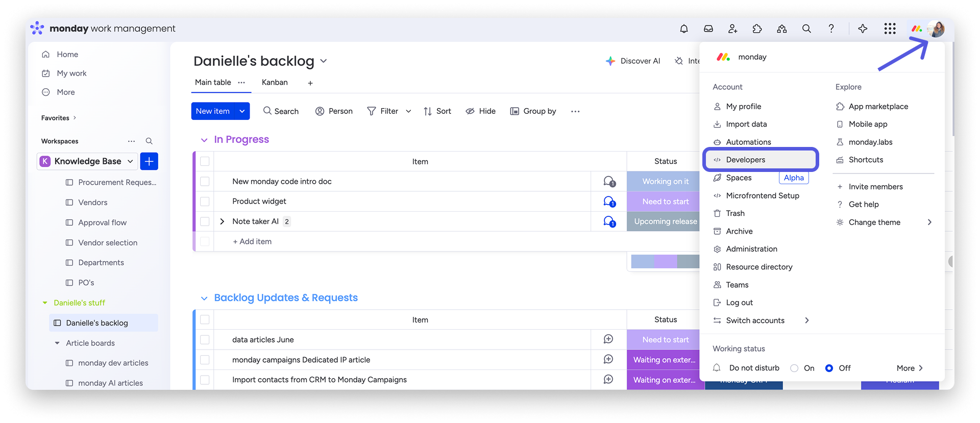Open the Group by control
The width and height of the screenshot is (980, 423).
533,111
